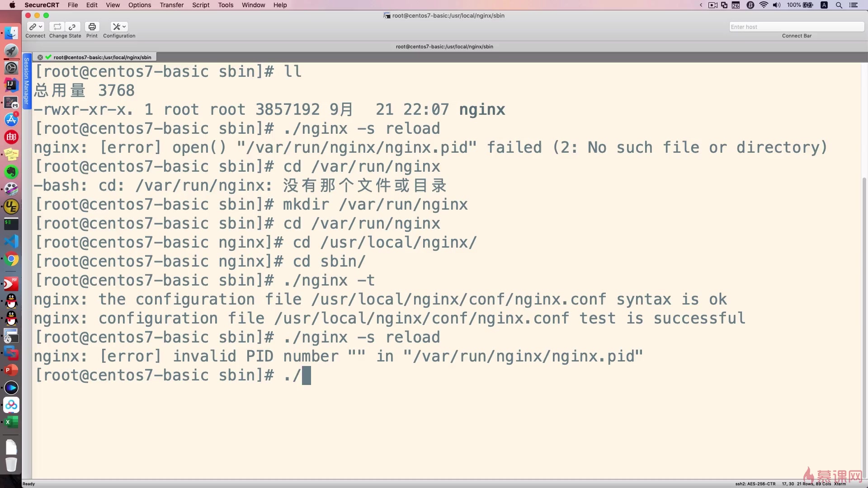The image size is (868, 488).
Task: Open Configuration wrench tools icon
Action: [x=116, y=27]
